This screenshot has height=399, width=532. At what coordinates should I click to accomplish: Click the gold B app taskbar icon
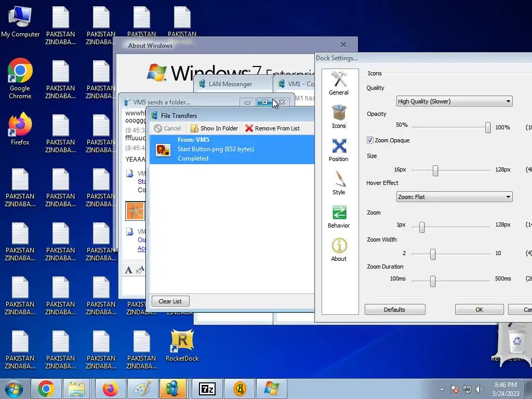point(239,389)
